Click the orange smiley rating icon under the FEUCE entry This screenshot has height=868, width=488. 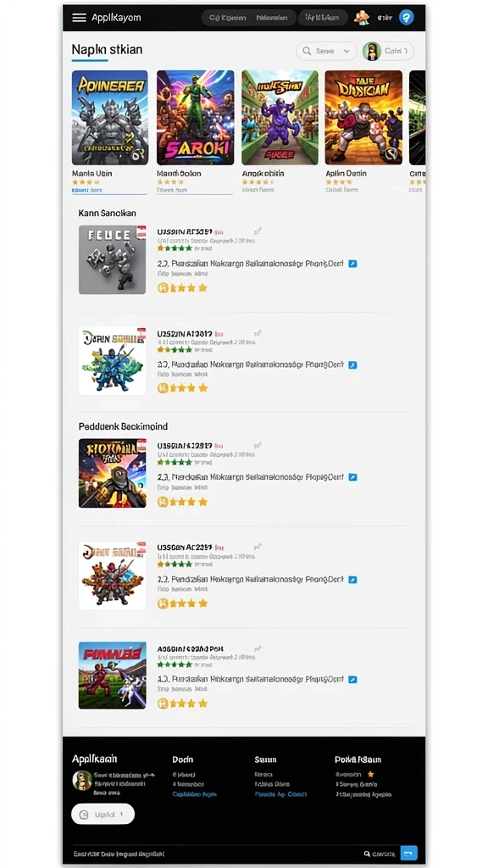coord(163,288)
